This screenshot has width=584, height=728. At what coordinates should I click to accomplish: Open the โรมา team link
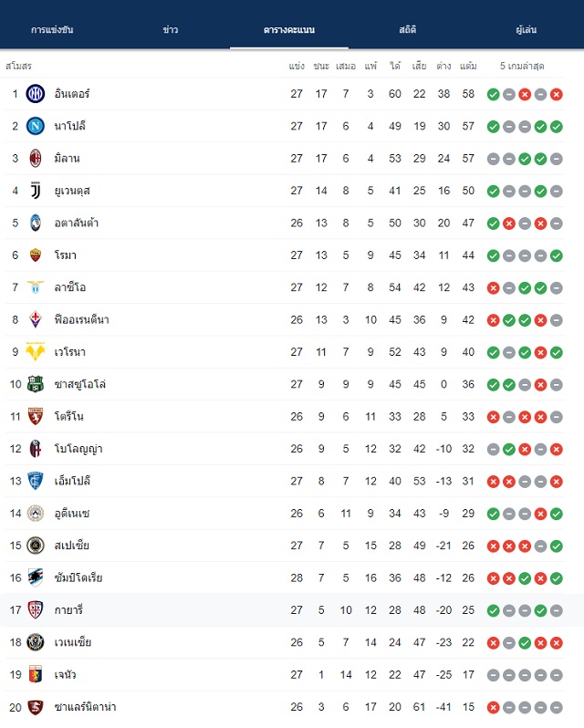click(65, 255)
